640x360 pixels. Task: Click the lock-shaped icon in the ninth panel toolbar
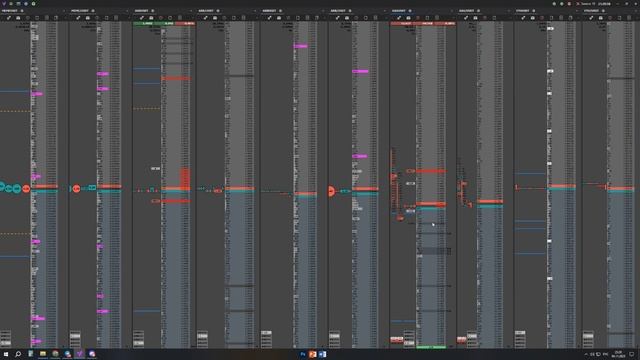coord(532,18)
